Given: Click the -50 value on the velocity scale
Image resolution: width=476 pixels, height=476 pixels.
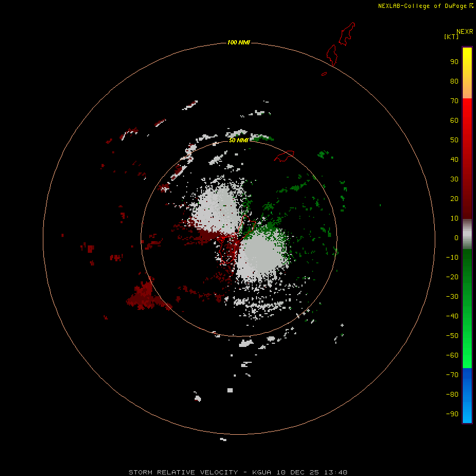Looking at the screenshot, I should 452,336.
